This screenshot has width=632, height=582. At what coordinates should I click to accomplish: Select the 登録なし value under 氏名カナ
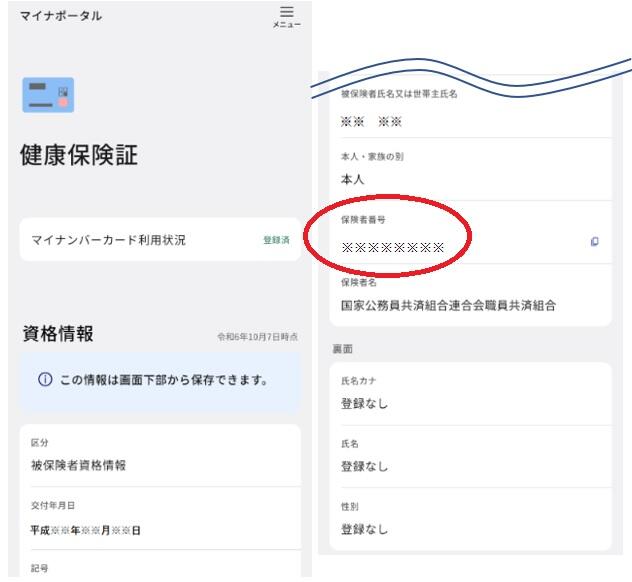[x=364, y=404]
